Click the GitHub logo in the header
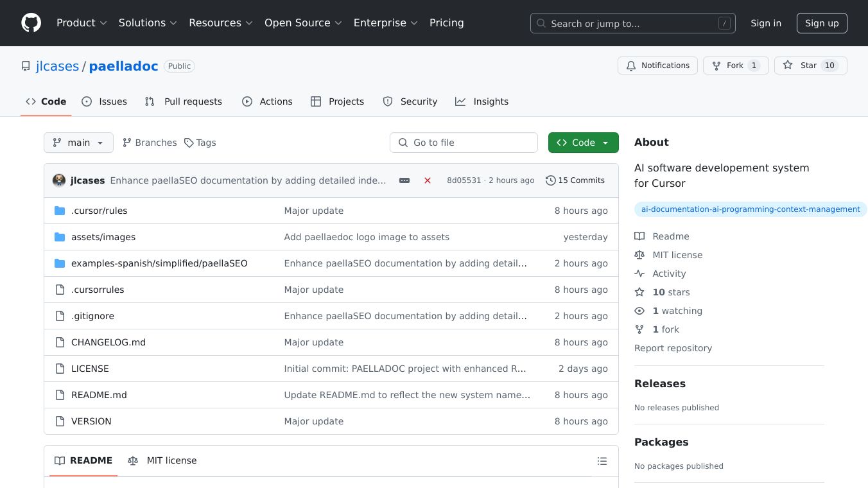This screenshot has width=868, height=488. (31, 23)
